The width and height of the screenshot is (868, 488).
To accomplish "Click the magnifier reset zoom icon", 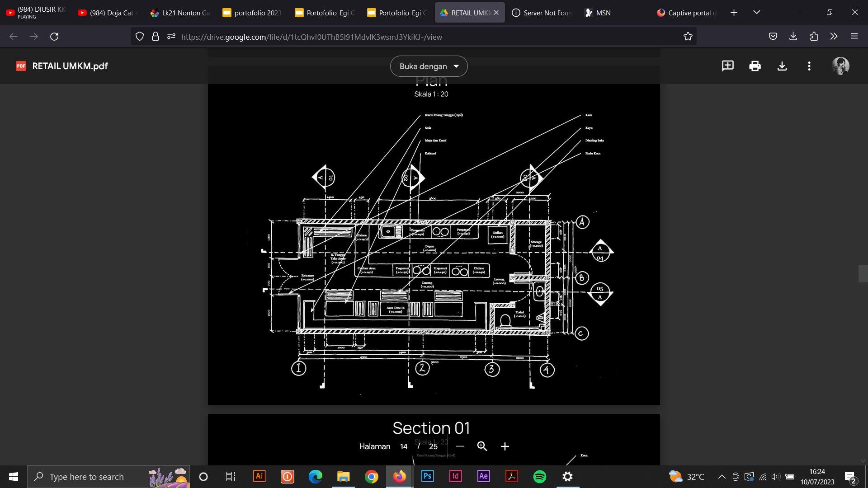I will pos(482,446).
